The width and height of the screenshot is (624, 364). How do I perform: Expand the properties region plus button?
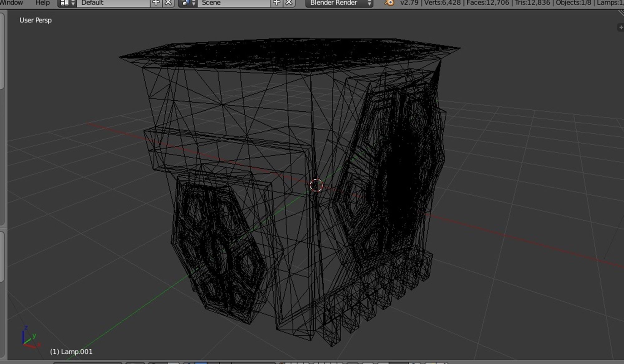621,28
